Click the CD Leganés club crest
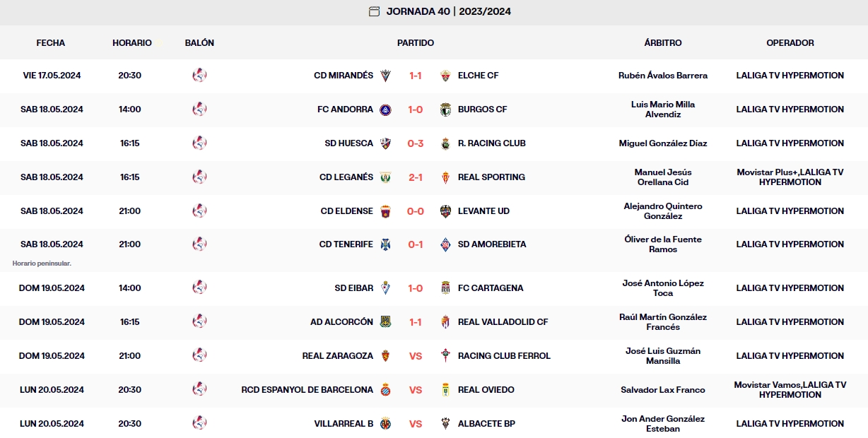This screenshot has width=868, height=438. point(385,177)
